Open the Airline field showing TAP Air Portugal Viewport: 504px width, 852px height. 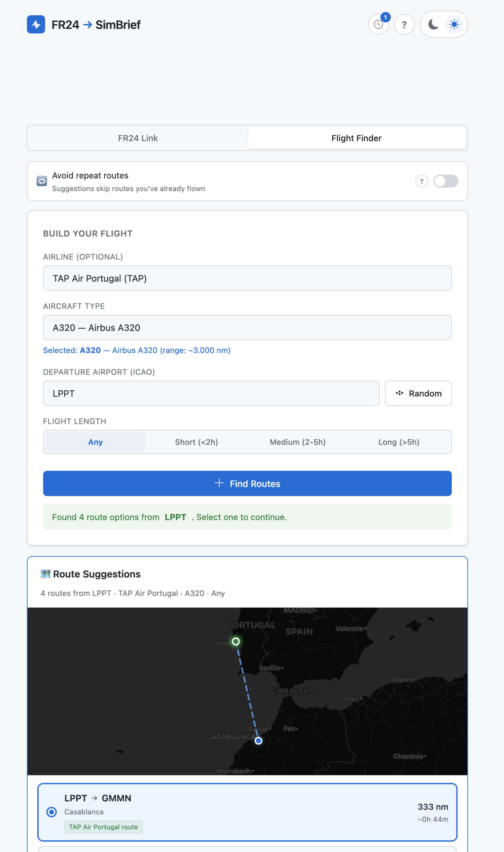[x=247, y=278]
